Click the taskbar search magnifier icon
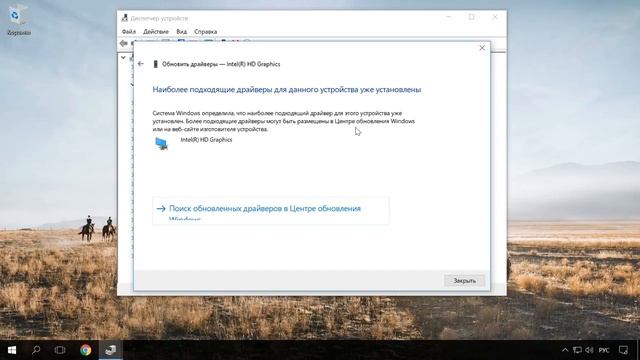 point(36,350)
